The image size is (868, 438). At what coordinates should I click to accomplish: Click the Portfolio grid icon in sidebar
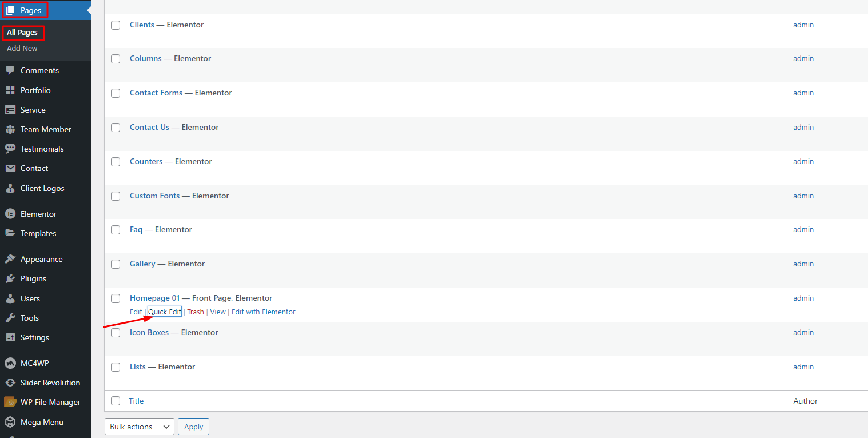(x=10, y=90)
